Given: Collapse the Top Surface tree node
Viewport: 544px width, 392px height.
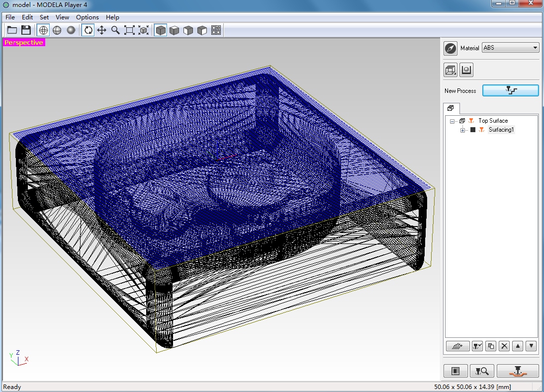Looking at the screenshot, I should coord(452,121).
